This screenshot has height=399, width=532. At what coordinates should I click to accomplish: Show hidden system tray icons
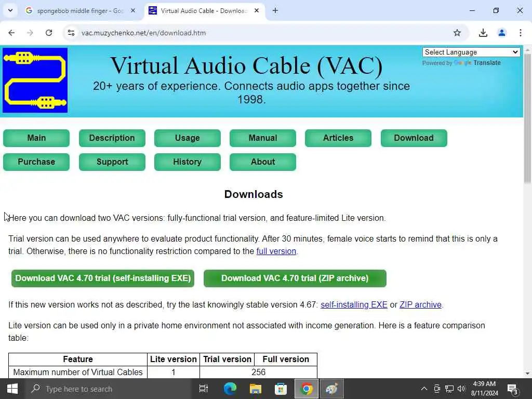coord(424,389)
